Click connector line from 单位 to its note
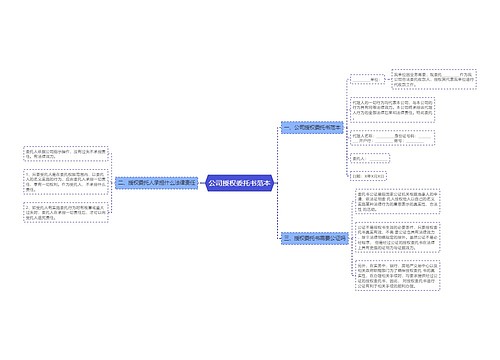The width and height of the screenshot is (500, 360). (388, 80)
